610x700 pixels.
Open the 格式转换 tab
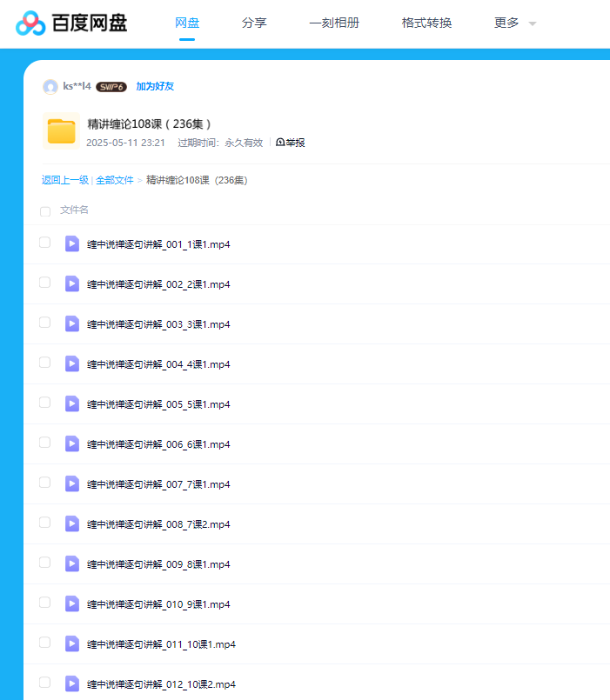426,23
